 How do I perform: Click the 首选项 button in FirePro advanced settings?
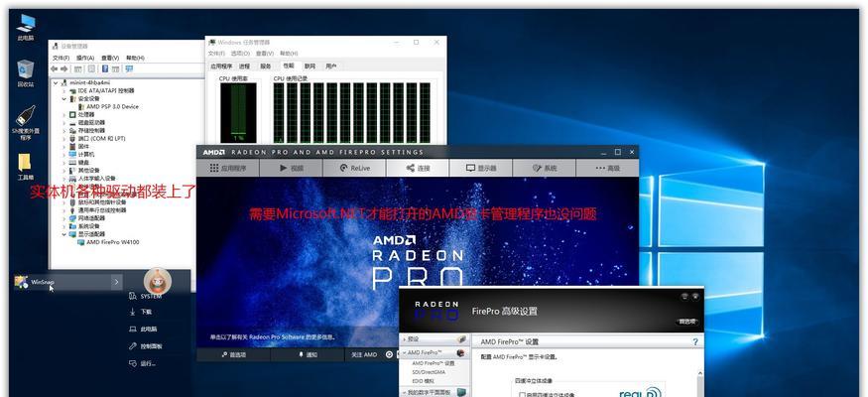[687, 322]
